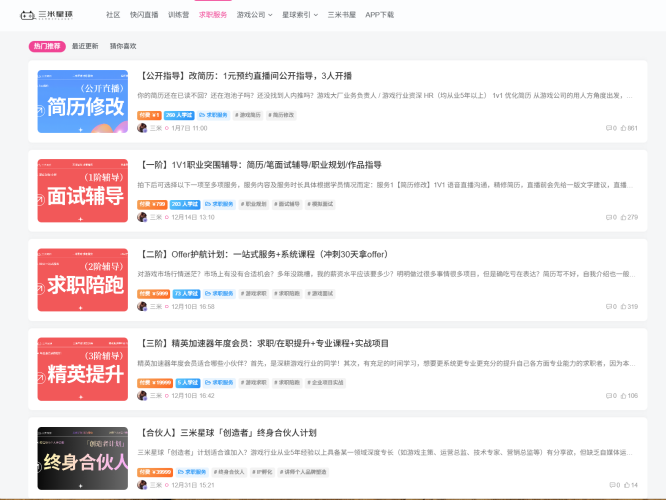Click 三米 avatar on the 1月7日 post
Image resolution: width=666 pixels, height=500 pixels.
(x=142, y=128)
